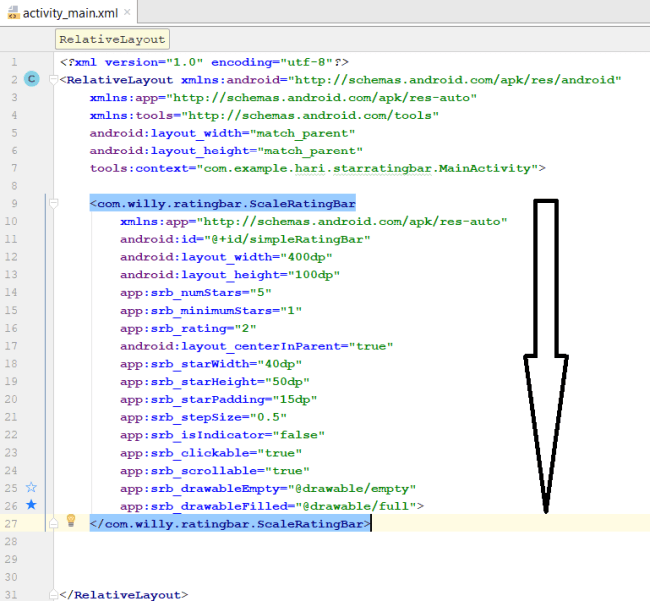This screenshot has width=650, height=601.
Task: Click the C class gutter icon on line 2
Action: (x=32, y=79)
